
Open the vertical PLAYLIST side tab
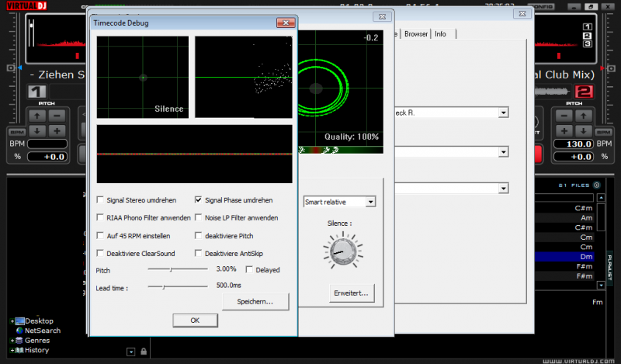[x=610, y=268]
